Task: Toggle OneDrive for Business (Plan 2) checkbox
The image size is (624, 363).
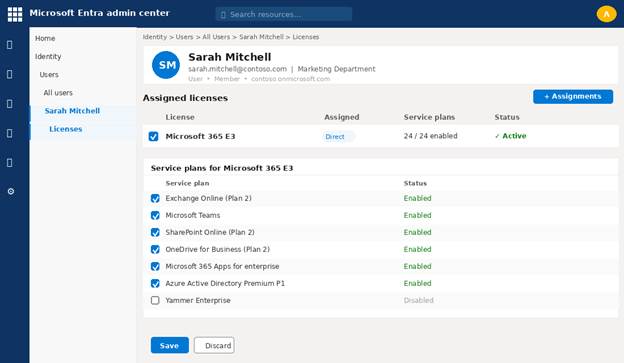Action: click(x=155, y=250)
